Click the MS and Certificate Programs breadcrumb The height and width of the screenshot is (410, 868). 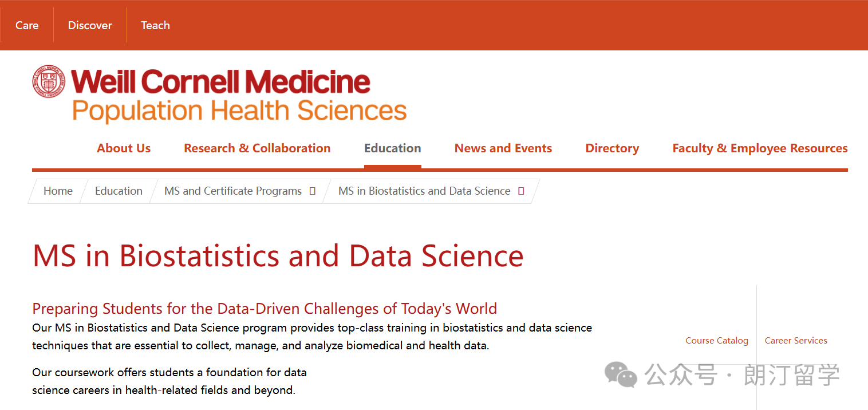pos(233,191)
